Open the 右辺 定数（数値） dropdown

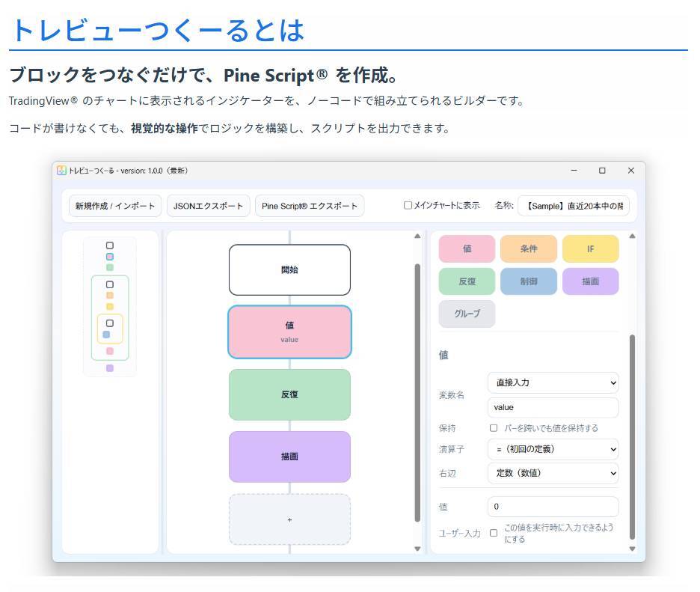553,473
